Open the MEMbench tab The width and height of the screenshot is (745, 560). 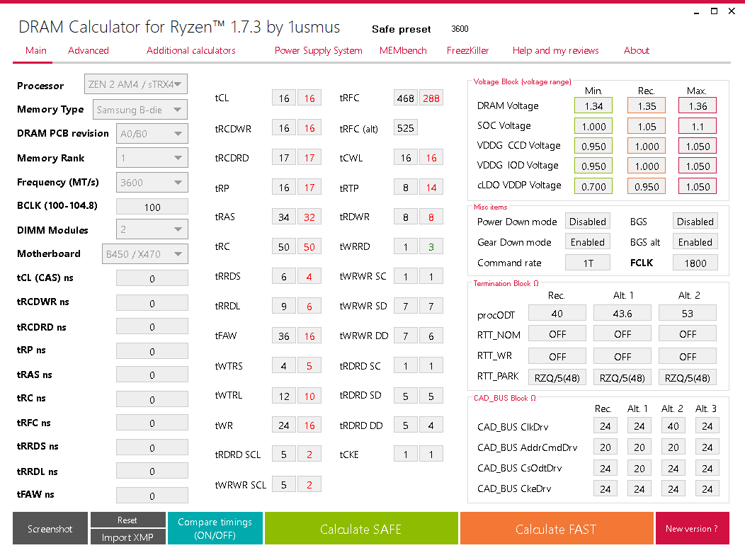click(403, 50)
